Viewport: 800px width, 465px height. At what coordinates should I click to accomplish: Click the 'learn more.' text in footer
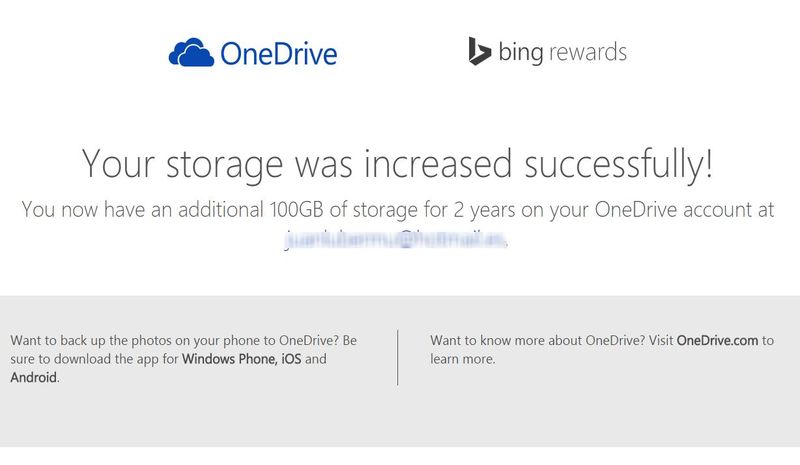point(463,359)
